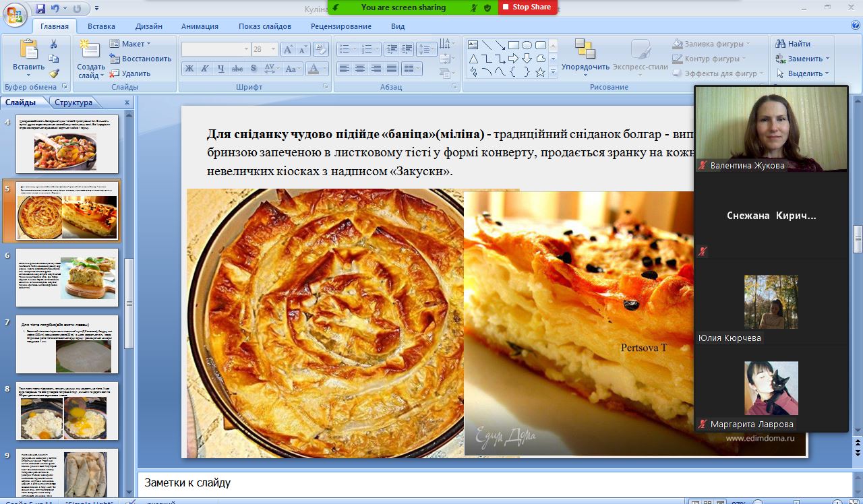The width and height of the screenshot is (863, 504).
Task: Click the Stop Share button
Action: pos(527,7)
